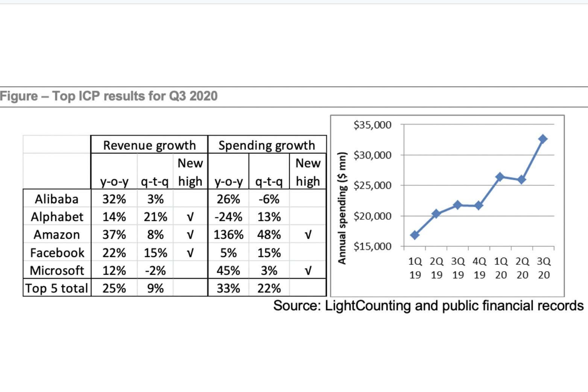
Task: Select Top 5 total 25% revenue y-o-y cell
Action: (114, 288)
